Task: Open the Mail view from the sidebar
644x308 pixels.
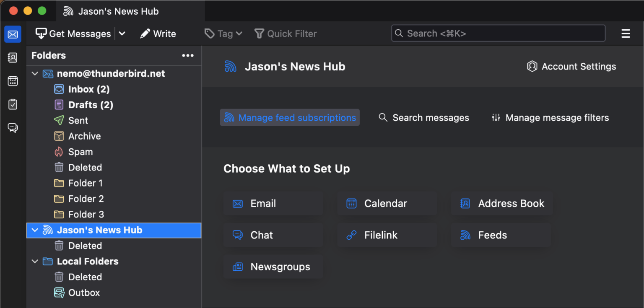Action: point(13,34)
